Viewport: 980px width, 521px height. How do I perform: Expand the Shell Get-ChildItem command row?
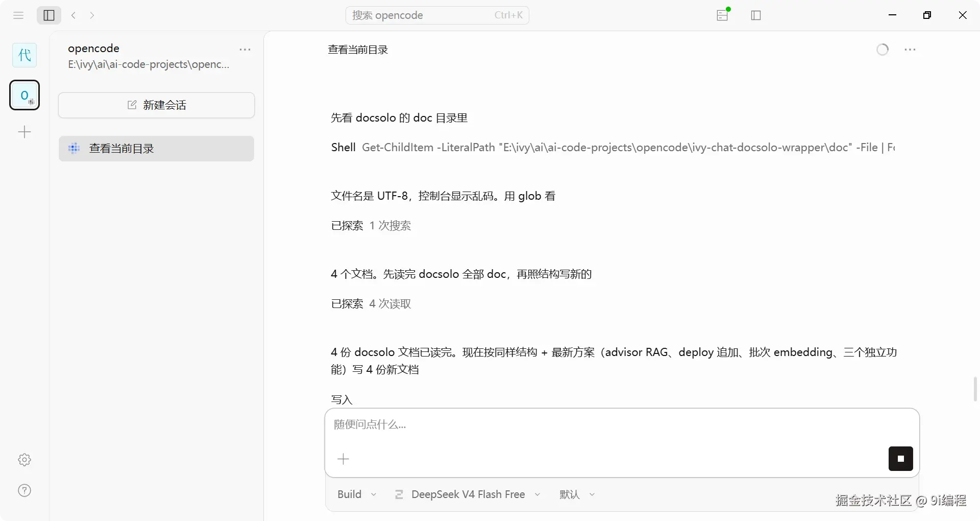pos(612,148)
